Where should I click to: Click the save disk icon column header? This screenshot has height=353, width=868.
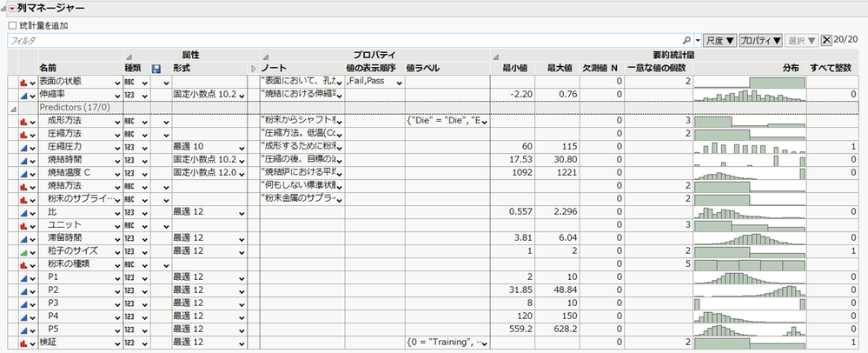pyautogui.click(x=156, y=69)
